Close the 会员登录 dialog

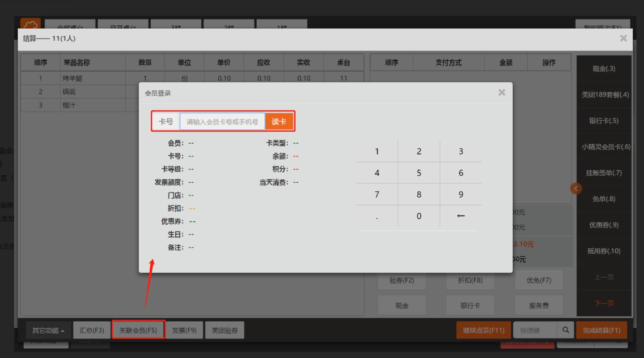(x=502, y=92)
